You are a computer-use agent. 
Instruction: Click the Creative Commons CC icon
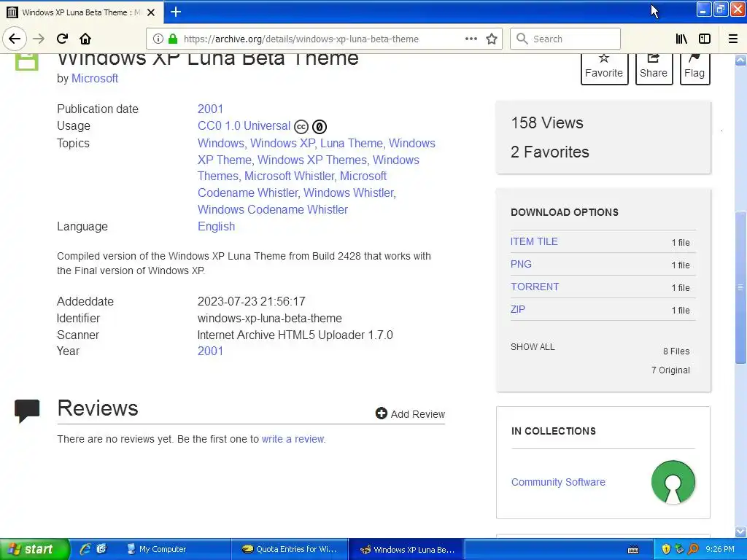click(301, 127)
